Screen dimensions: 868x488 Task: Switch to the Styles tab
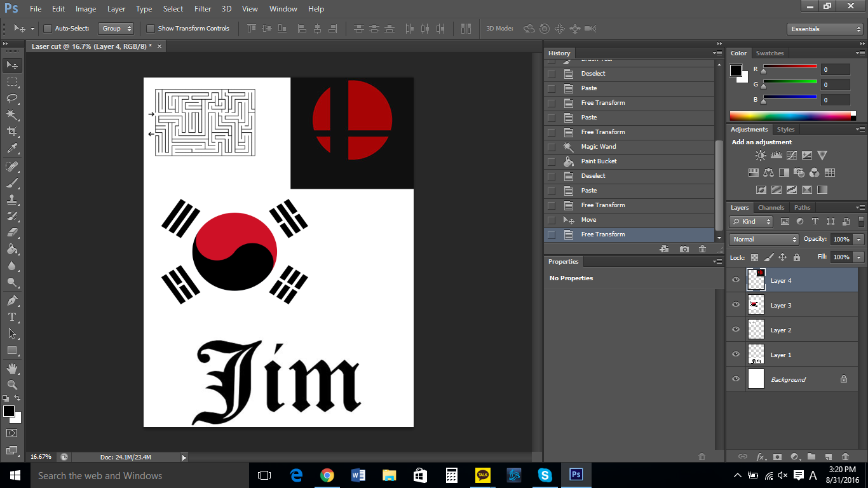(x=785, y=130)
